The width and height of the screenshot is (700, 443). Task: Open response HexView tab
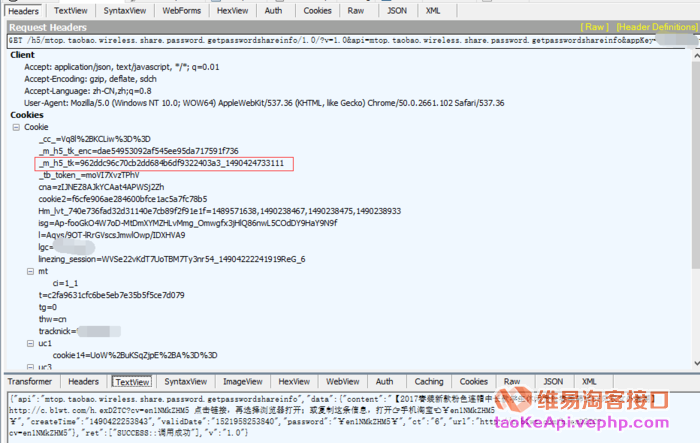[x=294, y=381]
